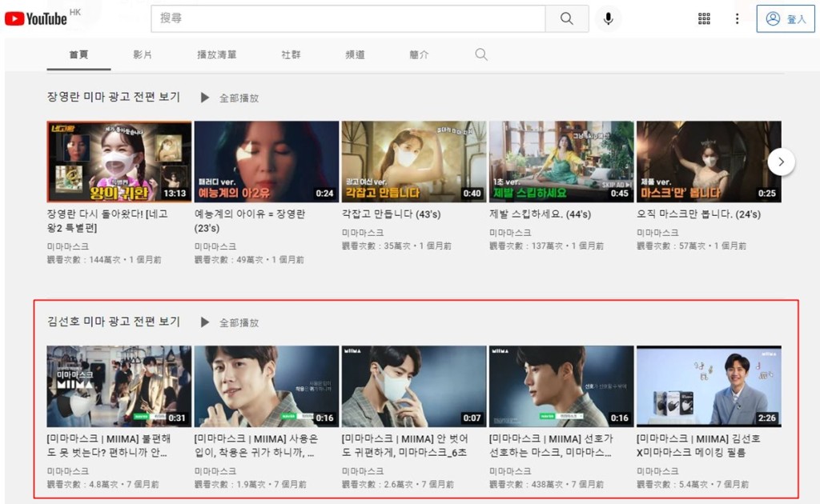Open title [미마마스크 | MIIMA] 불편해도 못 벗는다?
The height and width of the screenshot is (504, 820).
[109, 446]
